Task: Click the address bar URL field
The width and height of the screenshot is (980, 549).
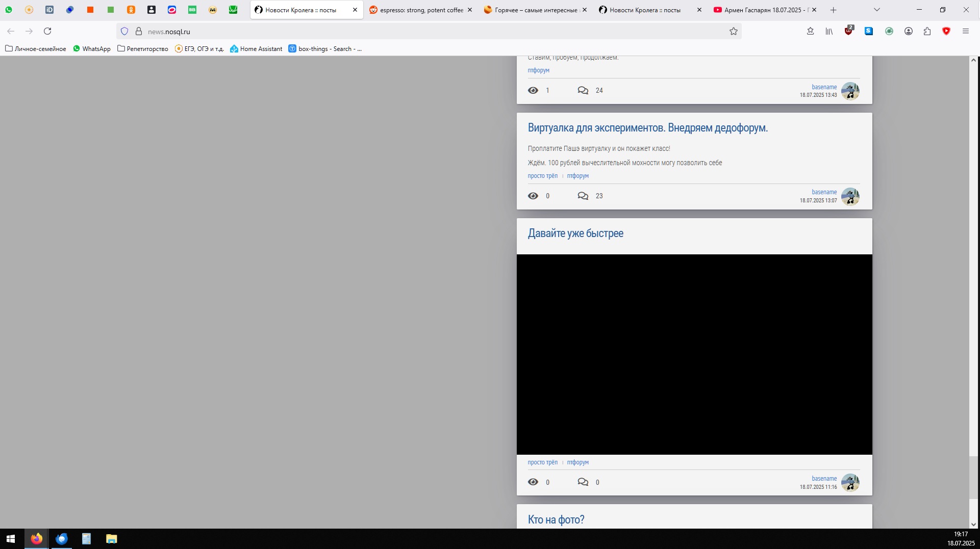Action: point(408,31)
